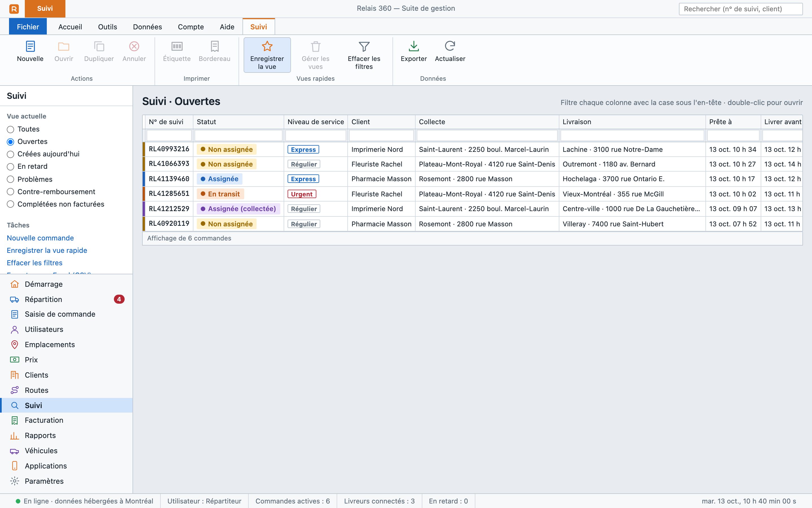Click Enregistrer la vue rapide link
Viewport: 812px width, 508px height.
[x=47, y=251]
